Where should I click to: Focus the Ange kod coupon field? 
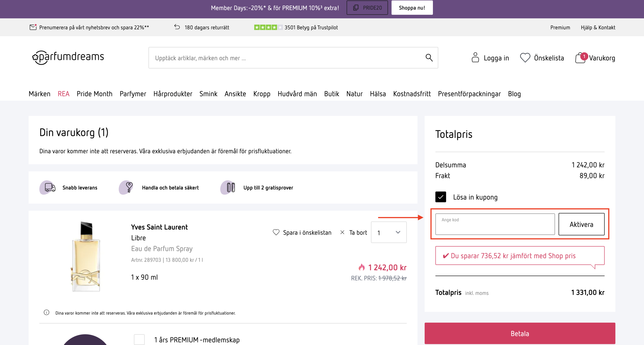tap(495, 224)
